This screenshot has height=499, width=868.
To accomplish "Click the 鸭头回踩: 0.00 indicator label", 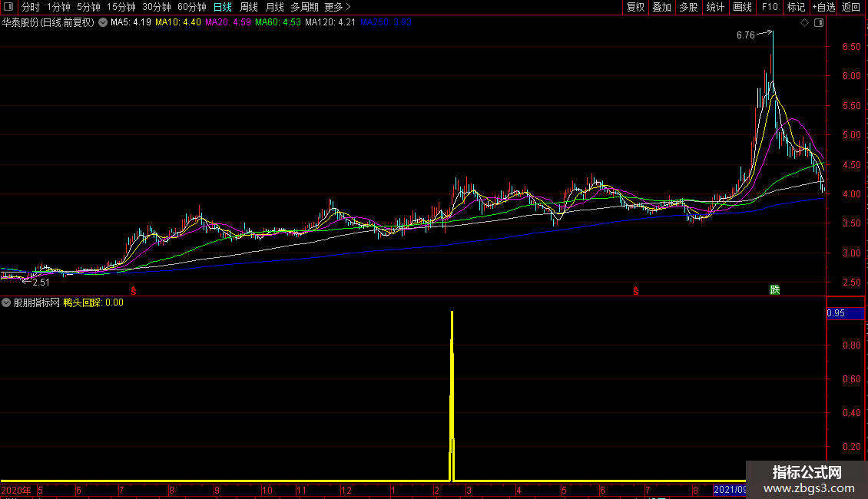I will click(x=93, y=302).
